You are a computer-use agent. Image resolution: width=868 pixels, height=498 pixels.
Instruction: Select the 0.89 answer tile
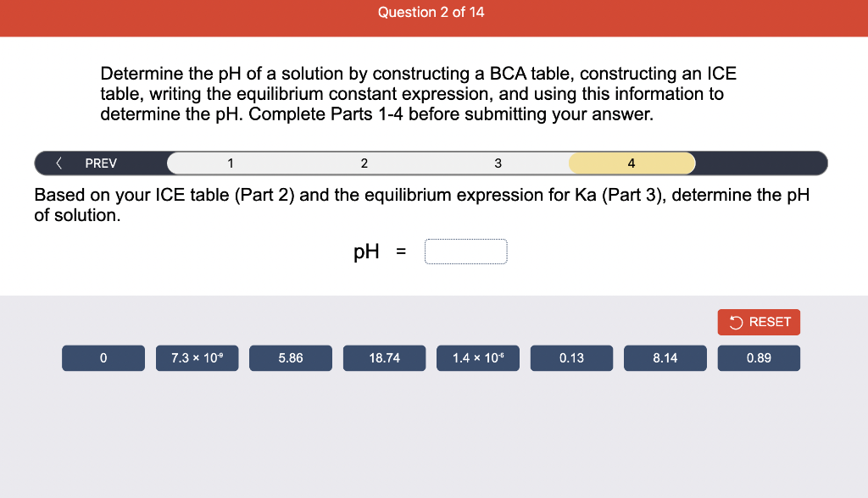click(759, 357)
